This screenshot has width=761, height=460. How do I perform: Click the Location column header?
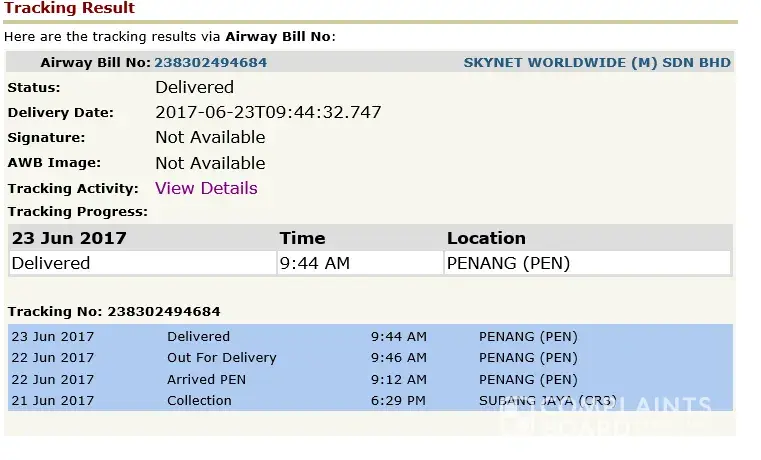click(486, 238)
